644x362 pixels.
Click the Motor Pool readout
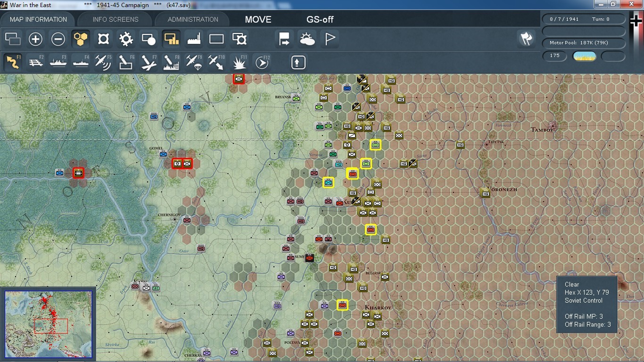pos(584,43)
